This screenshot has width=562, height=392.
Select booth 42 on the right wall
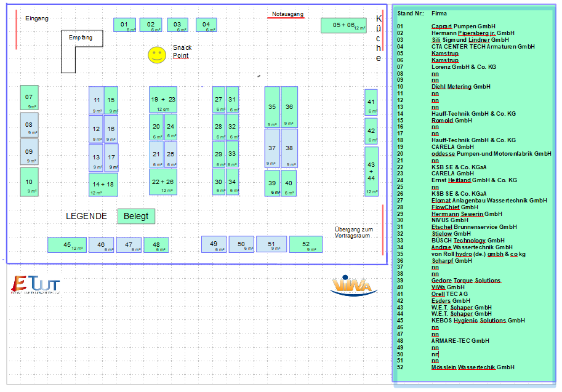[x=371, y=131]
